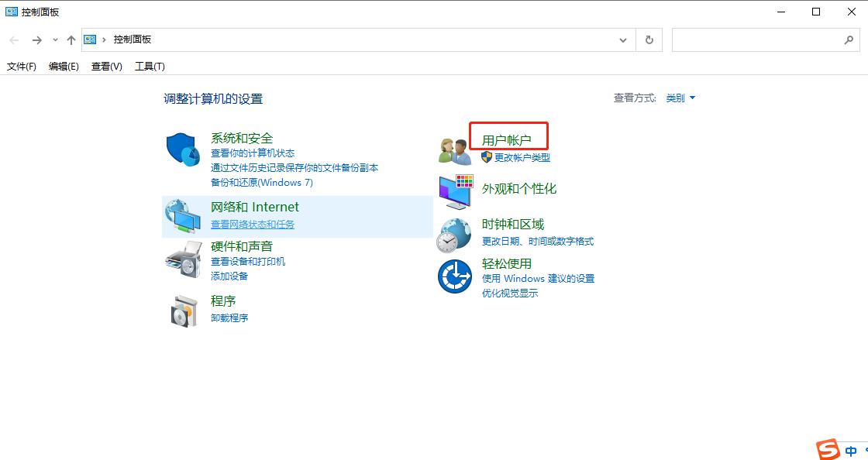The width and height of the screenshot is (868, 460).
Task: Open 外观和个性化 monitor icon
Action: point(454,191)
